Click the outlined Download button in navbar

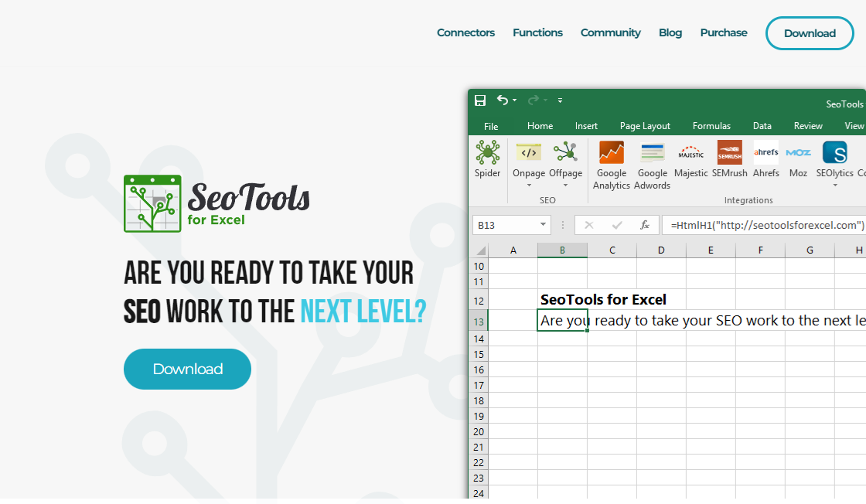click(x=810, y=33)
